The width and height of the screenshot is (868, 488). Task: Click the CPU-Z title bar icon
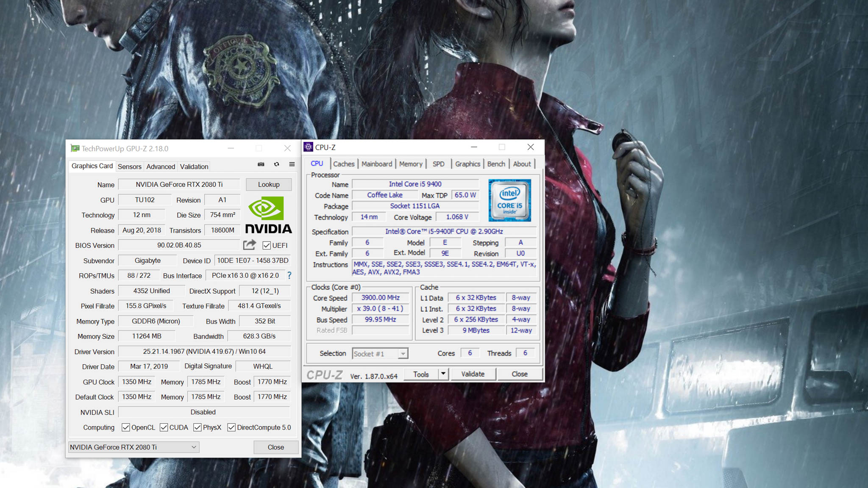tap(308, 147)
